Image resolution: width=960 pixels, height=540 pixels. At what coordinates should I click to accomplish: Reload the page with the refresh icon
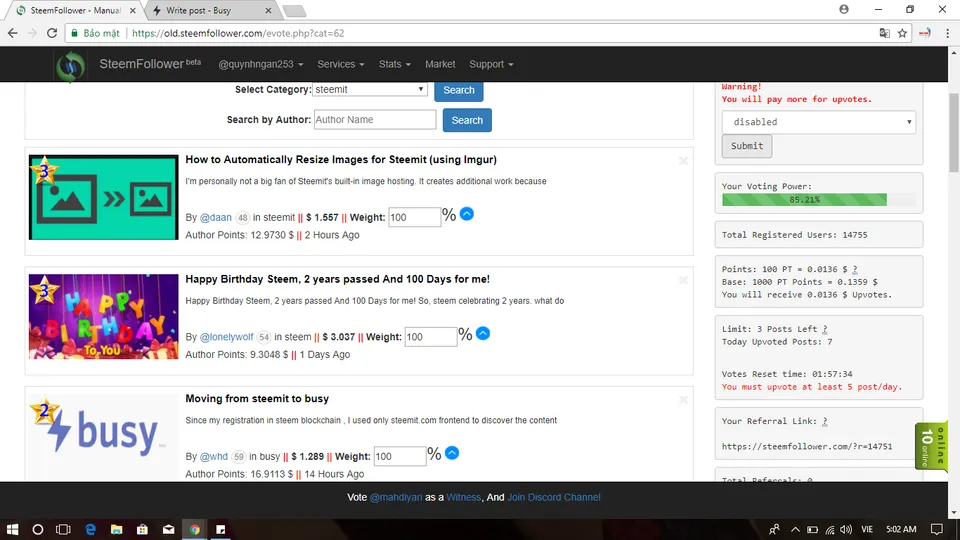(52, 33)
